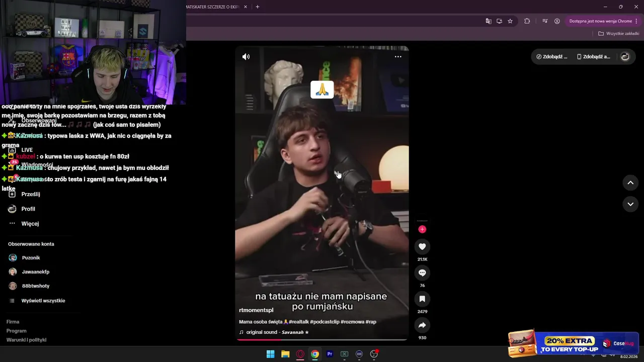Go to previous video with up arrow

[630, 183]
